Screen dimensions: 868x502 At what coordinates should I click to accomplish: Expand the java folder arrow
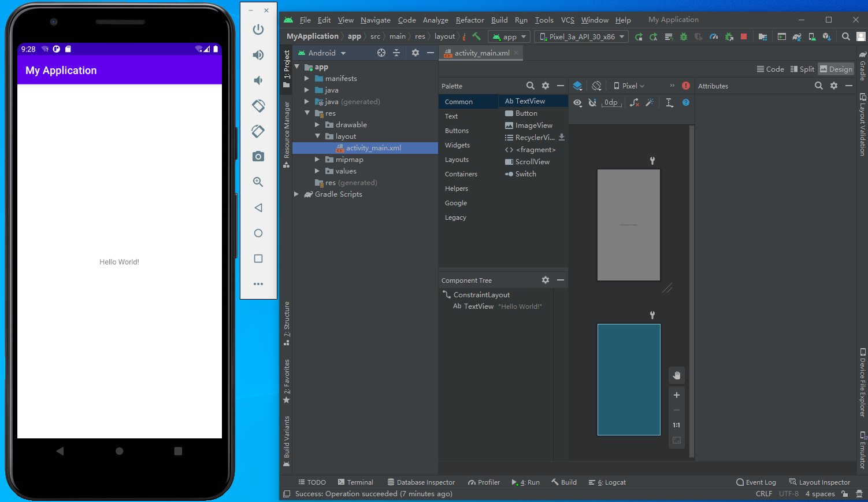(307, 90)
